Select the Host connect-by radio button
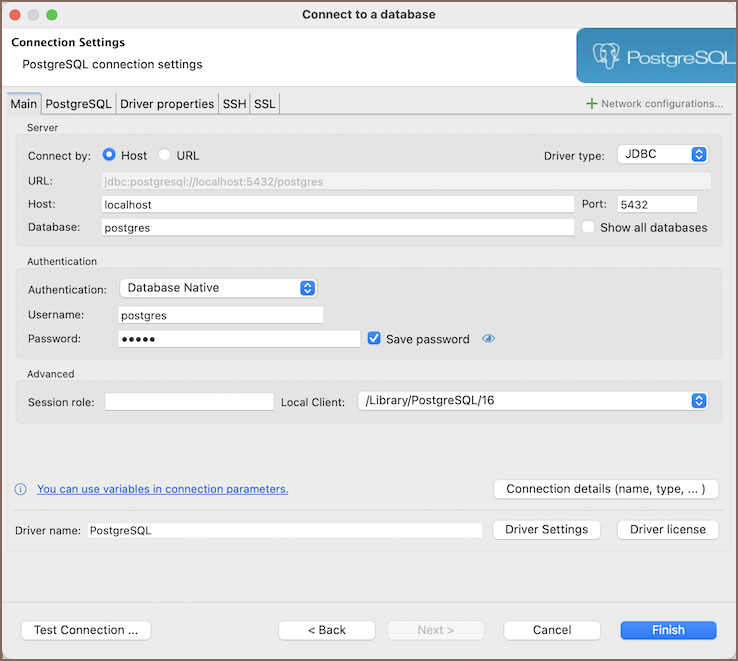The image size is (738, 661). click(x=109, y=155)
